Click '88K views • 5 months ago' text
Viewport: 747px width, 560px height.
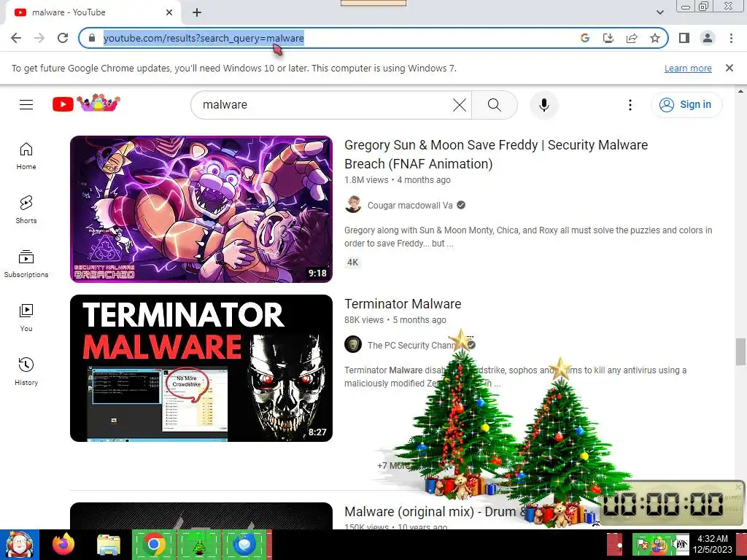click(x=395, y=320)
